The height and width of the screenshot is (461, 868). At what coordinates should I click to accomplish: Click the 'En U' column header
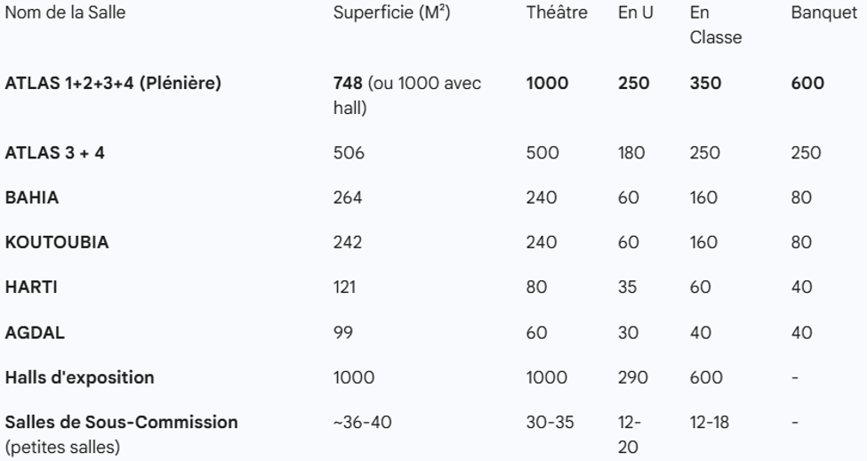click(635, 13)
